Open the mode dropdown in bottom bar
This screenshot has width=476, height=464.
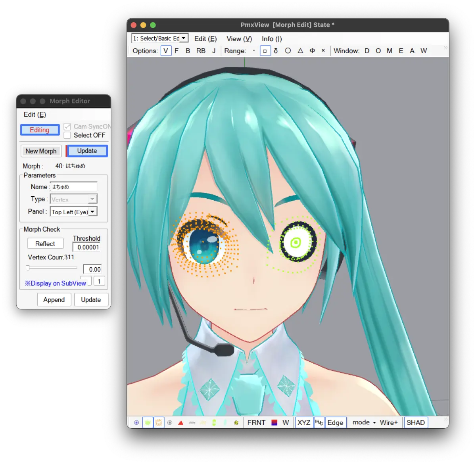364,423
